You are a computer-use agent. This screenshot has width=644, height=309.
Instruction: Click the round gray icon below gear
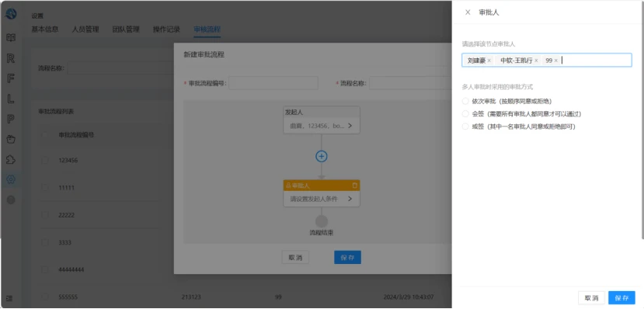pos(11,200)
